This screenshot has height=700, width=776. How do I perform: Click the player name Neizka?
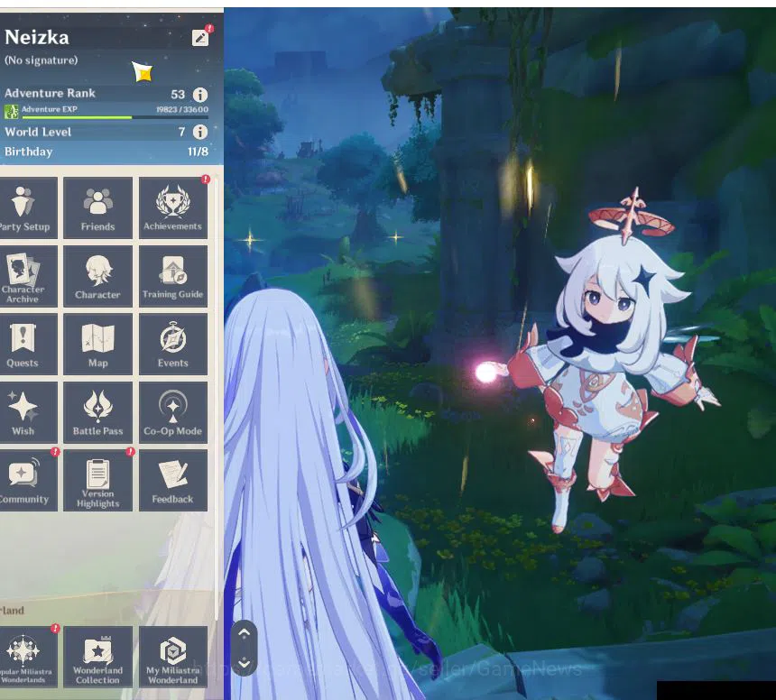[x=37, y=38]
